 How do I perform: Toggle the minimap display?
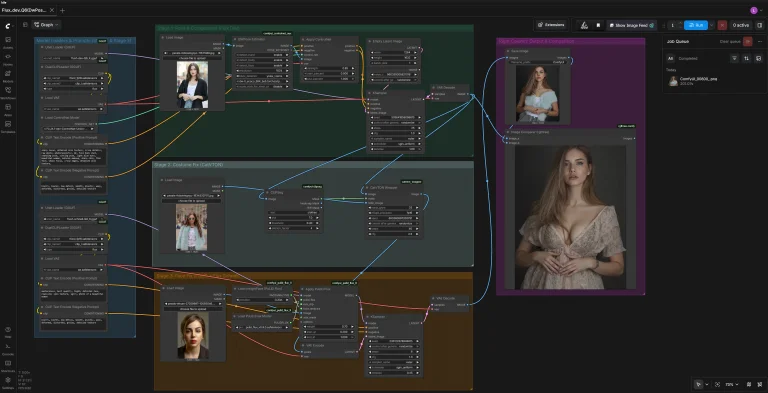click(748, 385)
